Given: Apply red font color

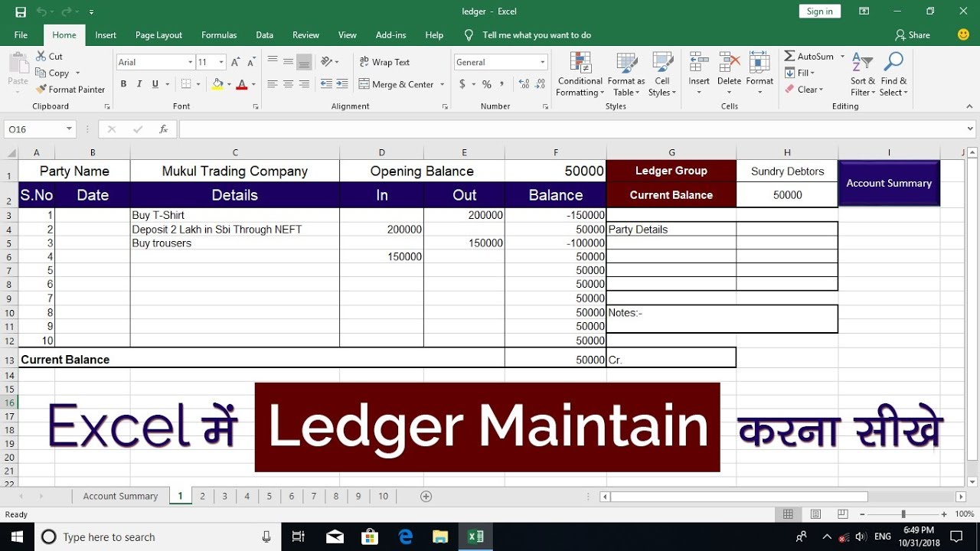Looking at the screenshot, I should (242, 84).
